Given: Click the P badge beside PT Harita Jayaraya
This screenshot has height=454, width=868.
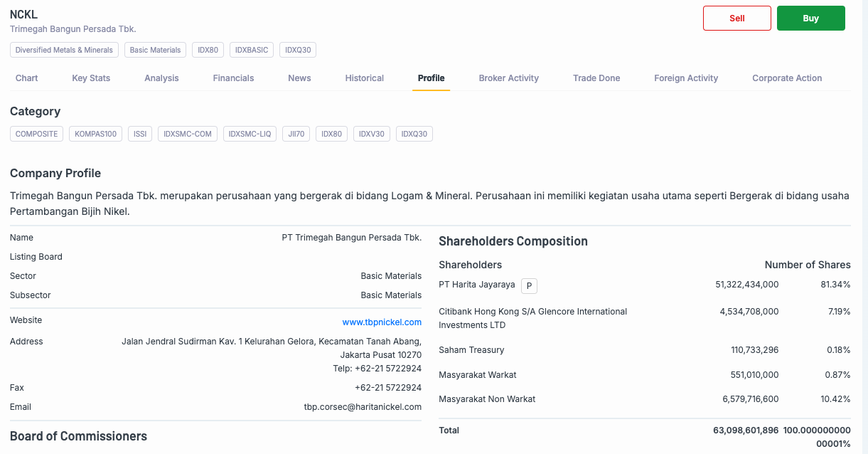Looking at the screenshot, I should point(529,286).
